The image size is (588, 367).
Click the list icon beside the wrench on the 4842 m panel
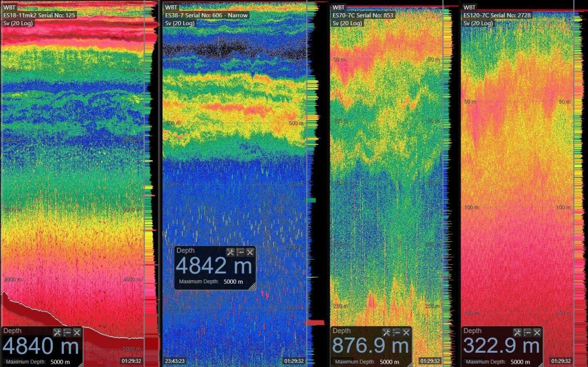point(240,252)
